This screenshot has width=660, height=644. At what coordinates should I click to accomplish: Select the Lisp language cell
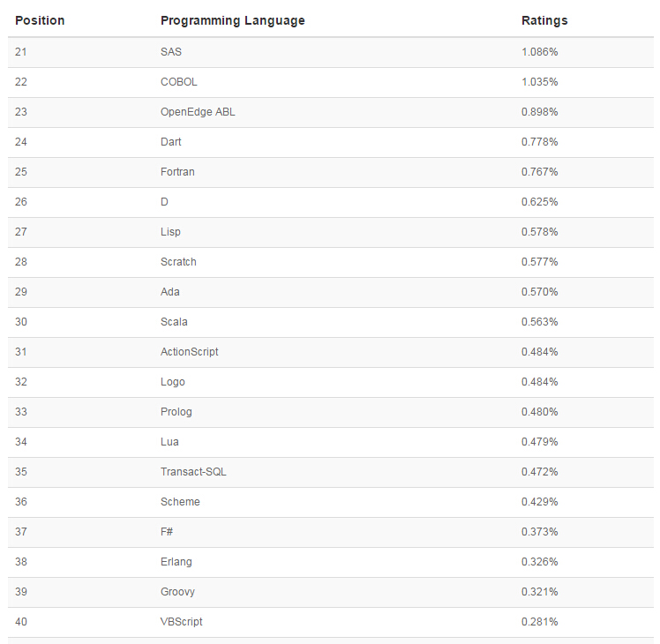[x=170, y=232]
